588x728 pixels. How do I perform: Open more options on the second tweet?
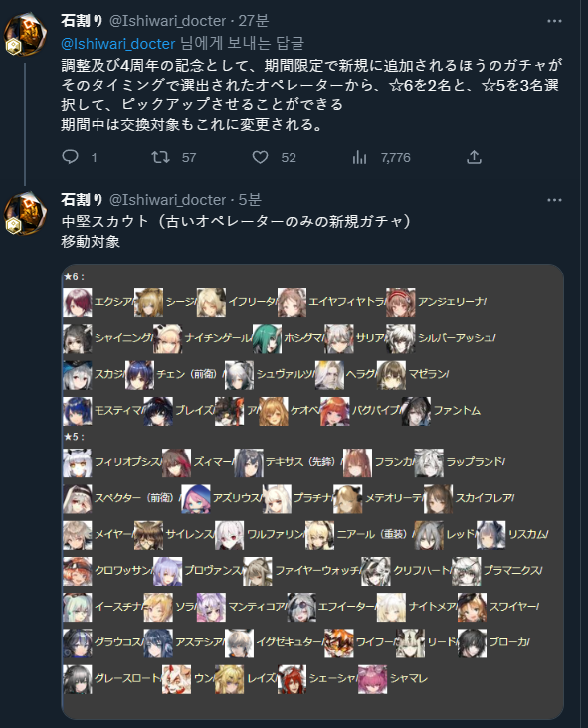point(554,200)
